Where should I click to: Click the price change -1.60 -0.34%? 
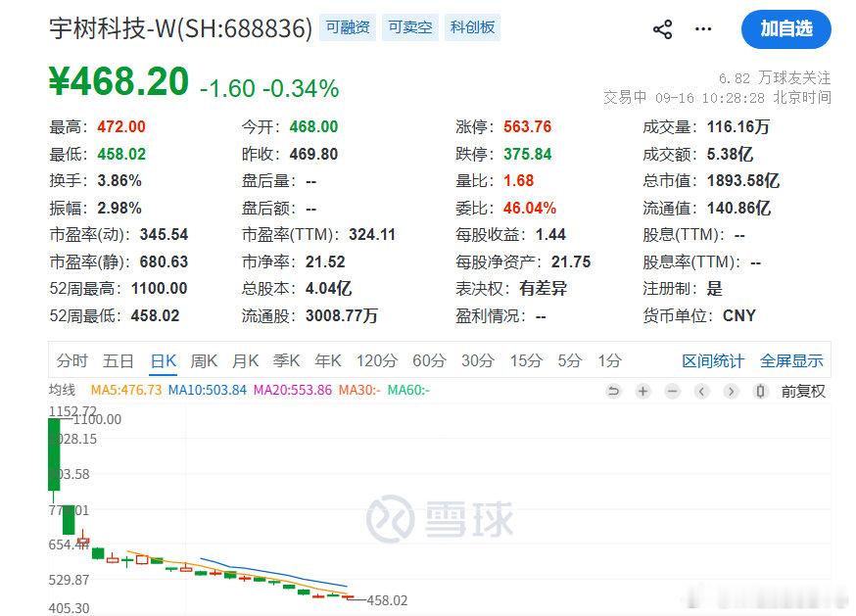[x=269, y=88]
